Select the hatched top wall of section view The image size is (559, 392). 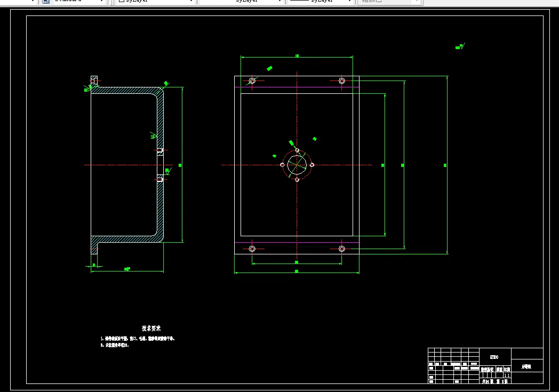pos(125,91)
